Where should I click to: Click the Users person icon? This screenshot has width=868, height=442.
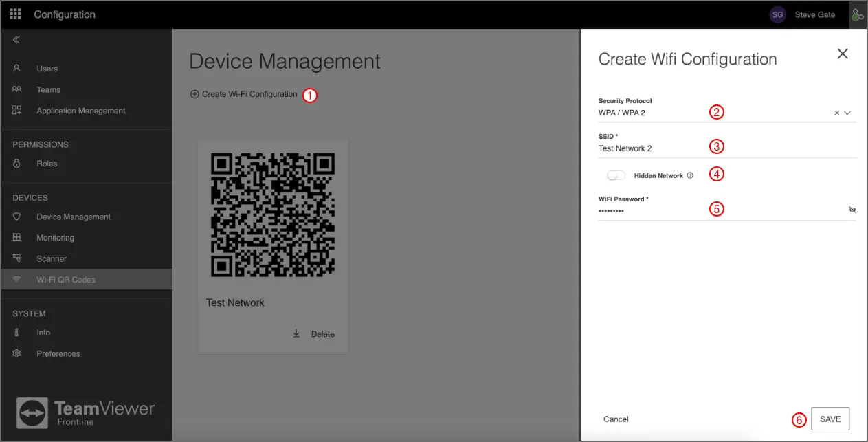tap(17, 69)
